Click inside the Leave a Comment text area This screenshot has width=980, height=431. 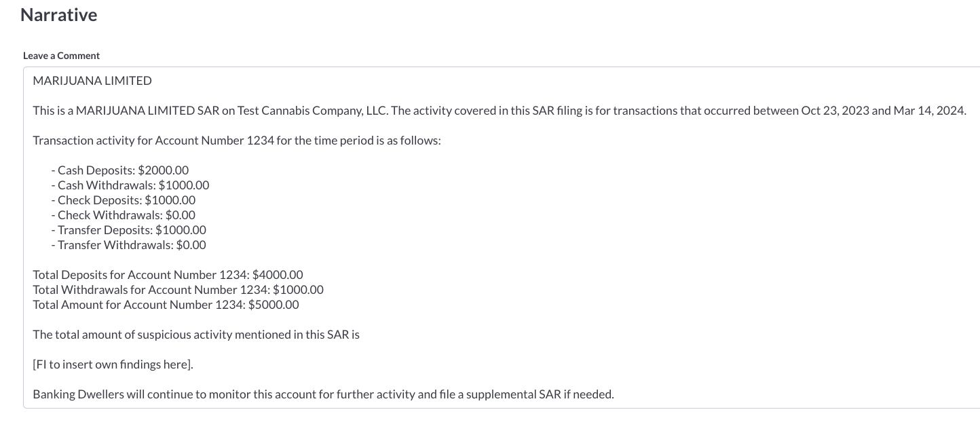click(x=475, y=238)
